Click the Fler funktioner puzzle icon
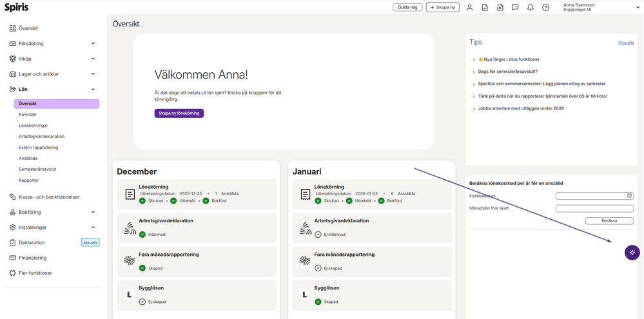This screenshot has width=644, height=319. tap(13, 273)
